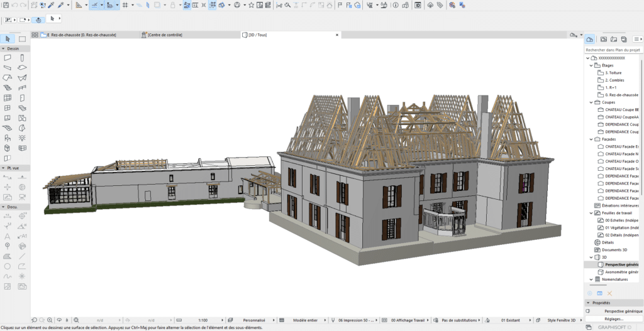Choose the Label tool
The height and width of the screenshot is (331, 644).
click(x=22, y=236)
